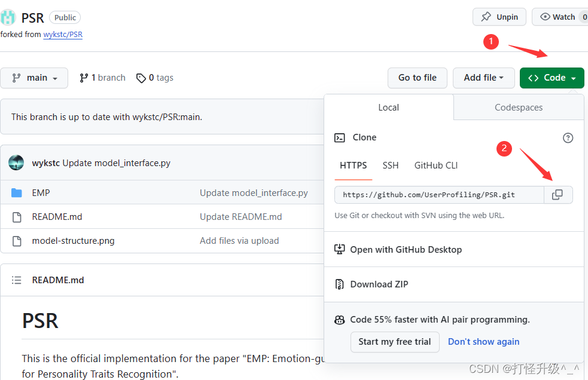Switch to the Codespaces tab
The image size is (588, 380).
click(519, 108)
